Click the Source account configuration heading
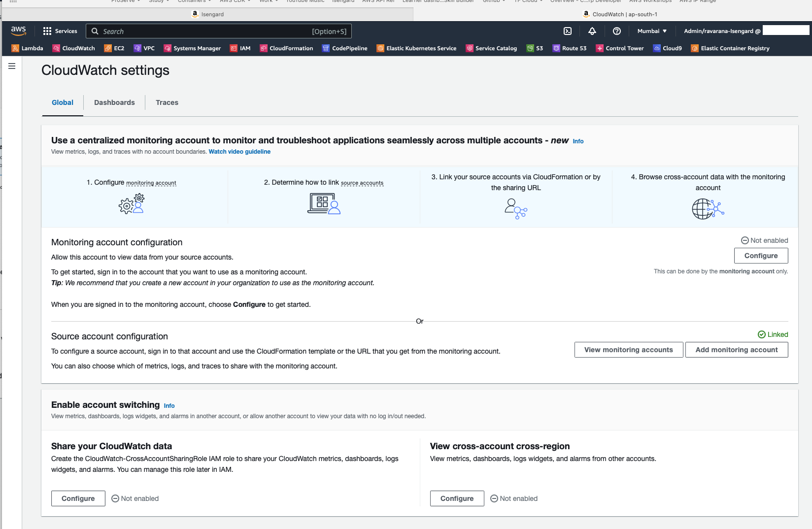Viewport: 812px width, 529px height. pyautogui.click(x=109, y=336)
